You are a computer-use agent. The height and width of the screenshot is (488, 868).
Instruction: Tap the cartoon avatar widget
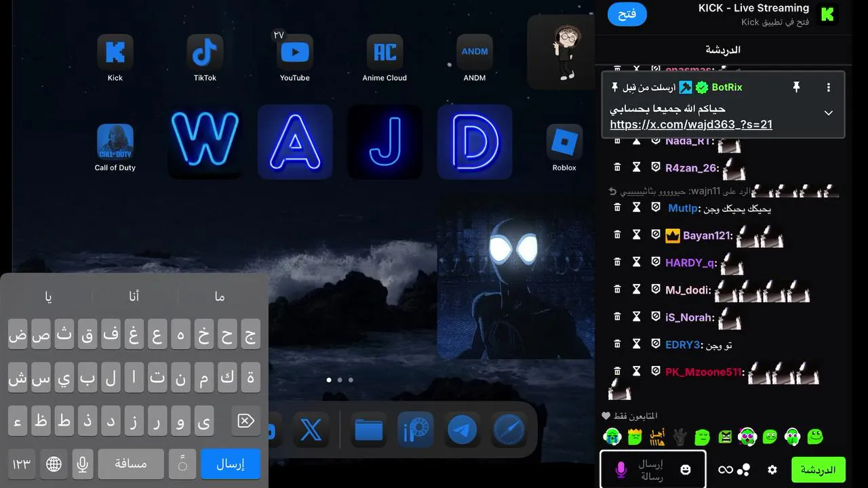click(x=561, y=52)
